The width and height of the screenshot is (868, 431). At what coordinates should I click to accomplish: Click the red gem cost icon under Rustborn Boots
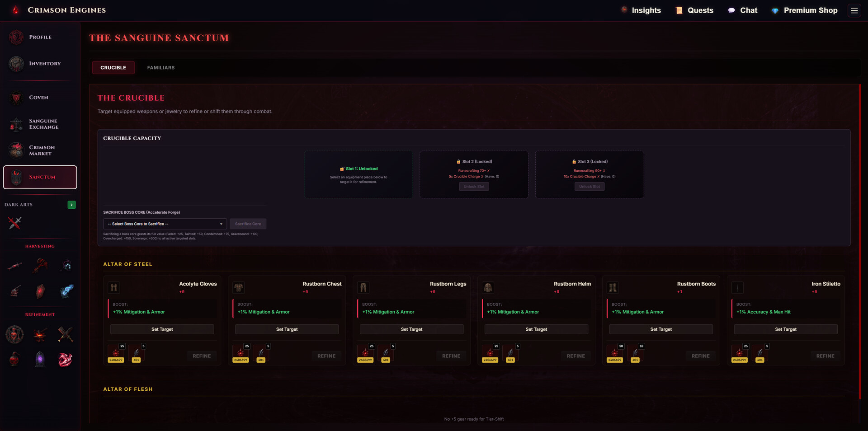point(615,354)
